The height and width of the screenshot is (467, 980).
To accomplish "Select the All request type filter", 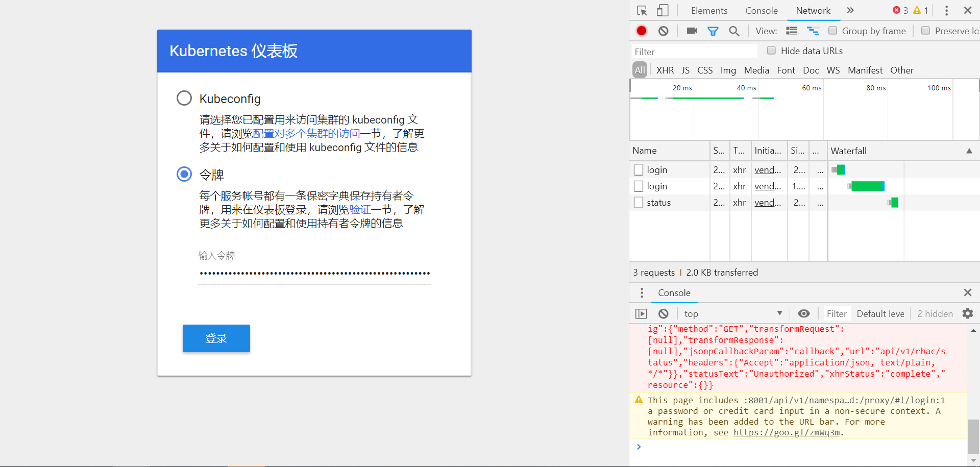I will click(x=640, y=70).
